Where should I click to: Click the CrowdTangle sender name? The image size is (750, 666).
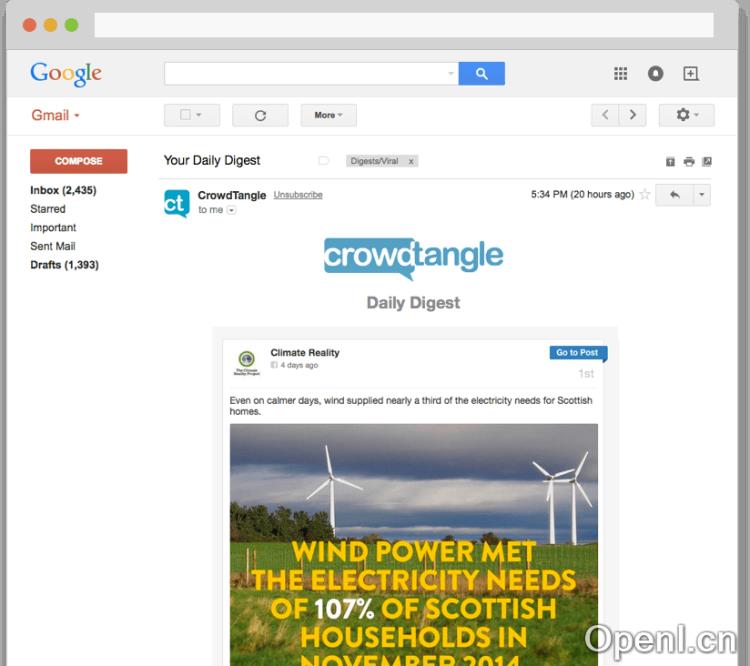point(232,195)
